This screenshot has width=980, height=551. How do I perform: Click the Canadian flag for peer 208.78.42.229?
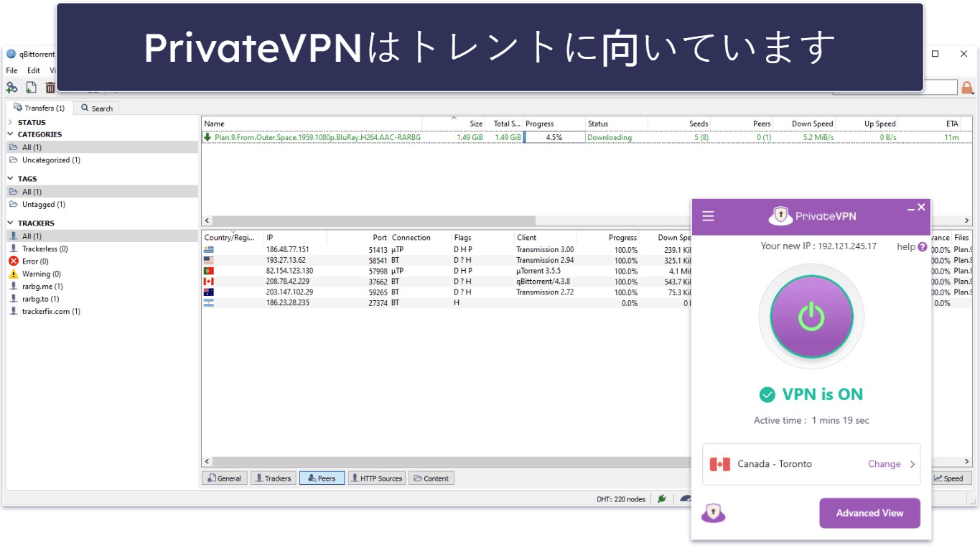pyautogui.click(x=209, y=282)
